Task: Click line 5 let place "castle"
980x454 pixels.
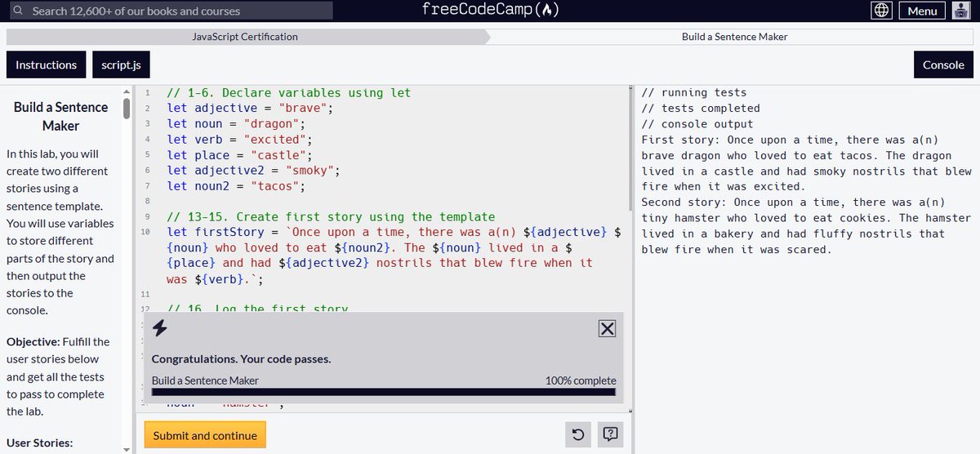Action: point(239,154)
